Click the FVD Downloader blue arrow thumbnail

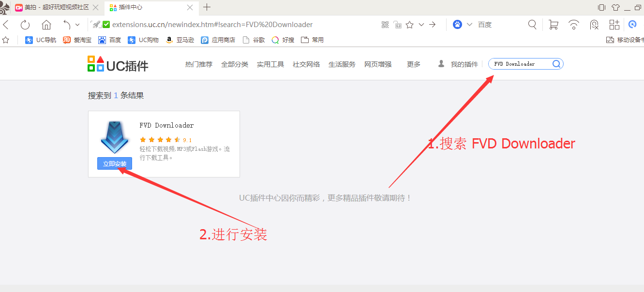(114, 138)
